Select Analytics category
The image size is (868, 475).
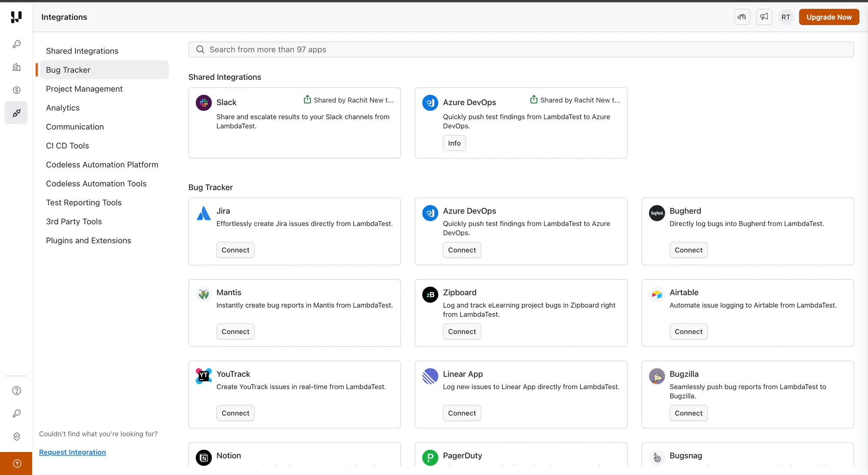(x=104, y=108)
